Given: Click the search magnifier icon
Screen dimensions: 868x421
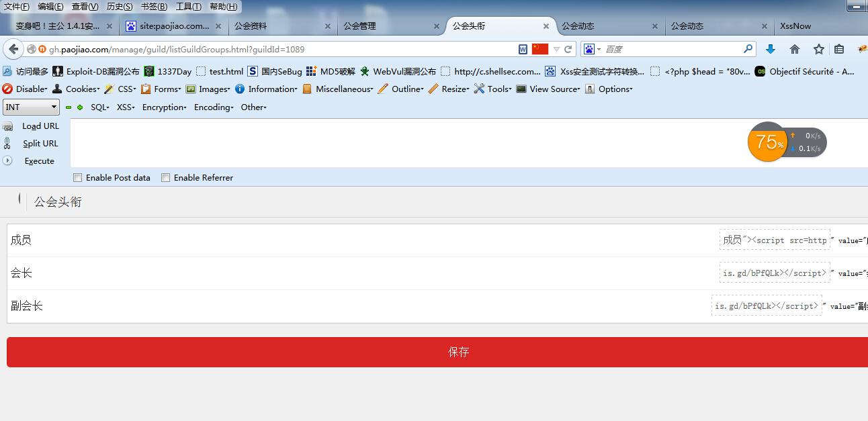Looking at the screenshot, I should pyautogui.click(x=748, y=49).
